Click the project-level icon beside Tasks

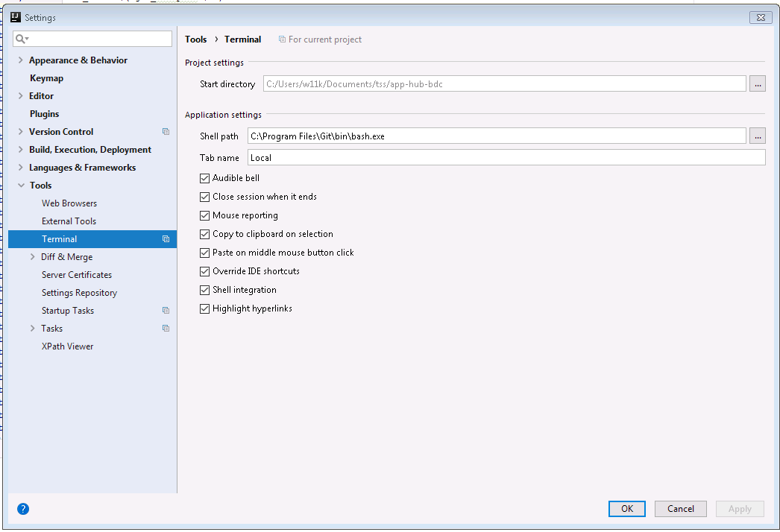pyautogui.click(x=166, y=329)
